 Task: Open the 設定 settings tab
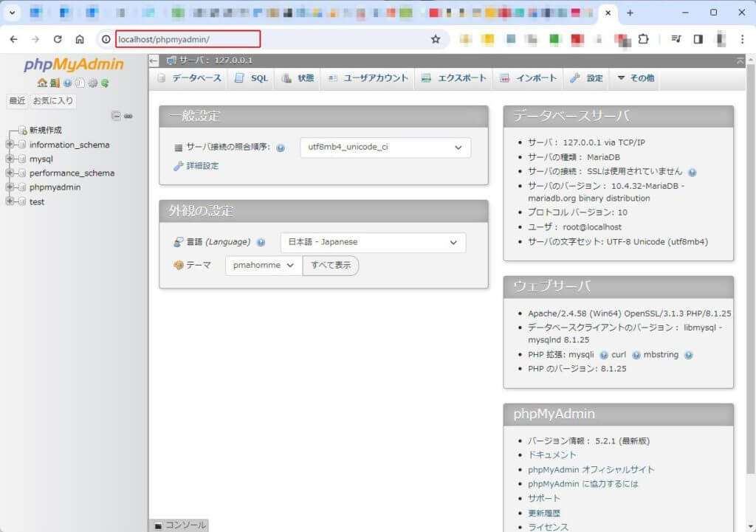point(586,78)
